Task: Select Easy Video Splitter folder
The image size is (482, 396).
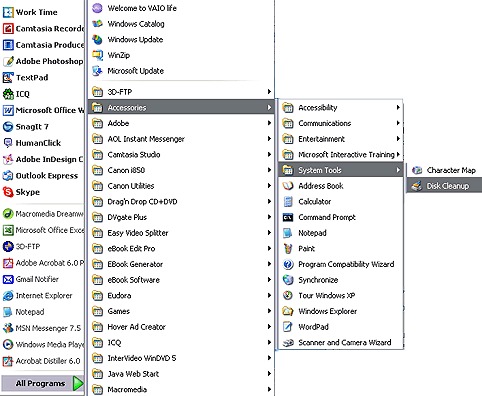Action: click(181, 233)
